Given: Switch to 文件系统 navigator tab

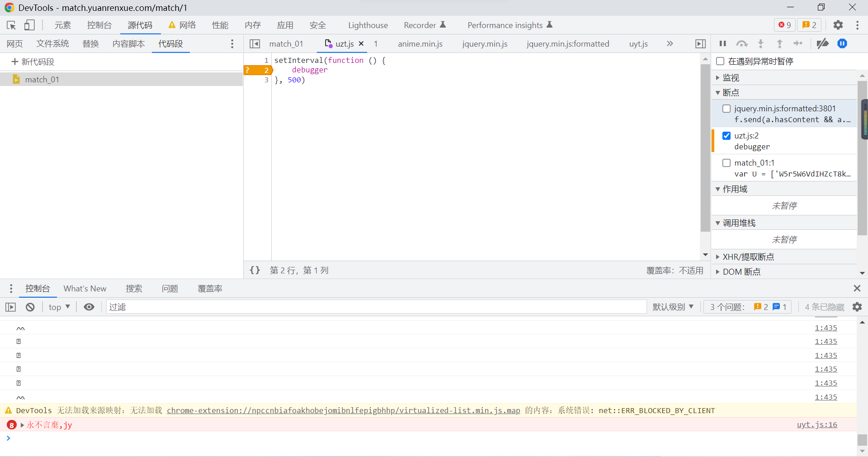Looking at the screenshot, I should [x=53, y=44].
